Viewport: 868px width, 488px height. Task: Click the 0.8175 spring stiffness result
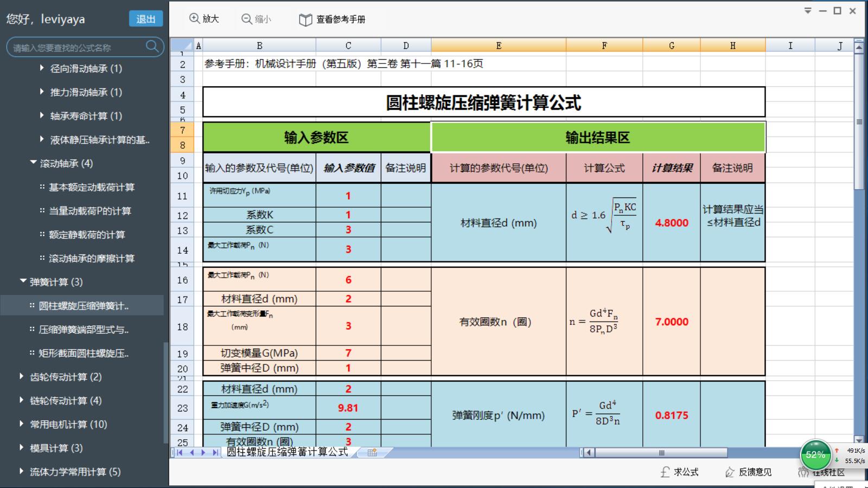click(x=672, y=415)
